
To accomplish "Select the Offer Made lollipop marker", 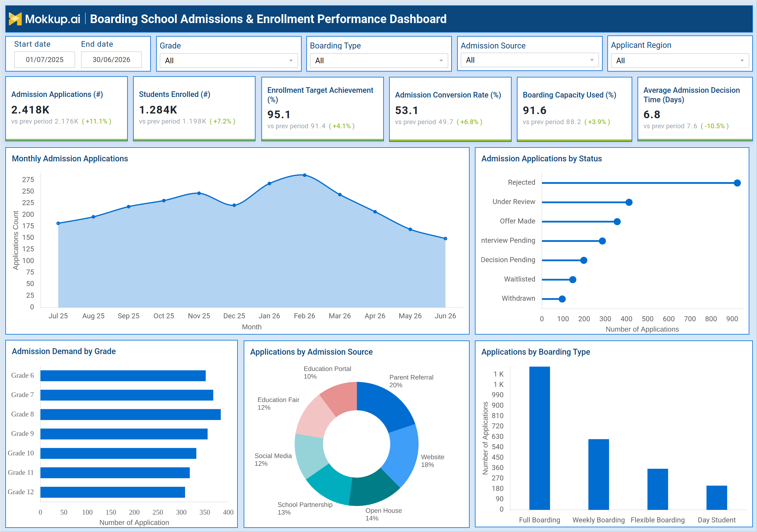I will (x=617, y=221).
